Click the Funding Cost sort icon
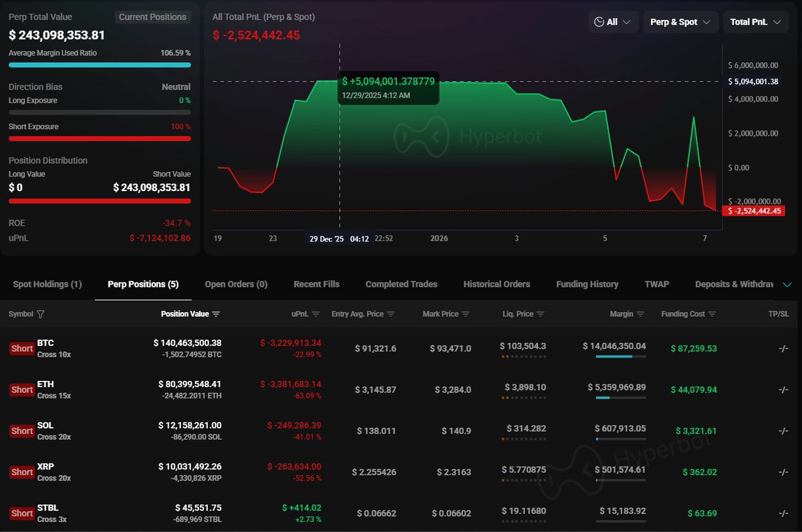The height and width of the screenshot is (532, 802). point(712,314)
